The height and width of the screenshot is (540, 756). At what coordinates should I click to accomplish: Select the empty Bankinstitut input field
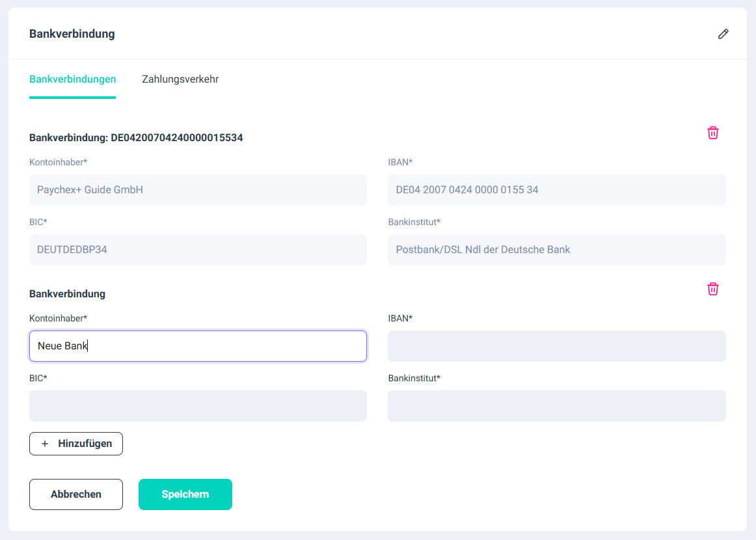click(556, 406)
